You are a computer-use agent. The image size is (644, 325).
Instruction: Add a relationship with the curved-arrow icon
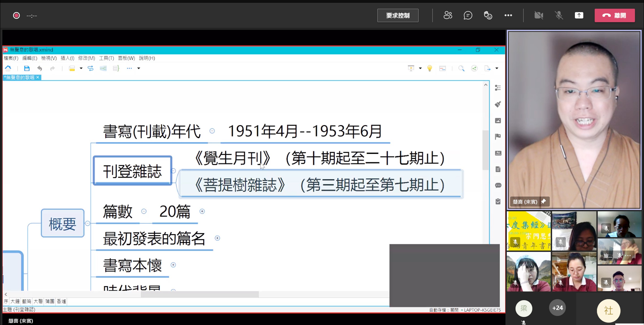point(91,68)
